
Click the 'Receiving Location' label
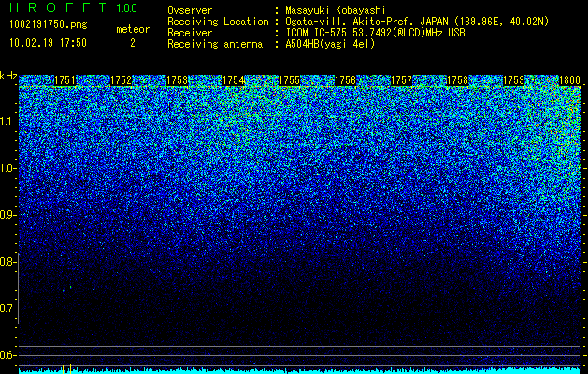(218, 22)
